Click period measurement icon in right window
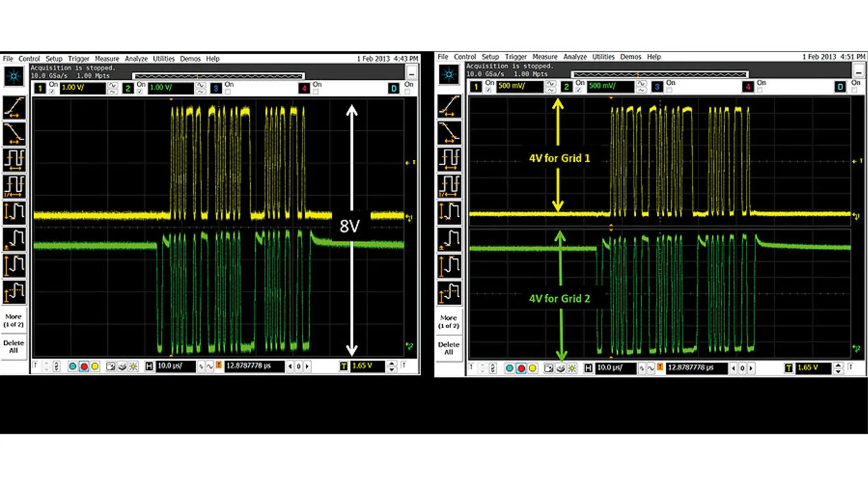Image resolution: width=868 pixels, height=488 pixels. coord(448,159)
